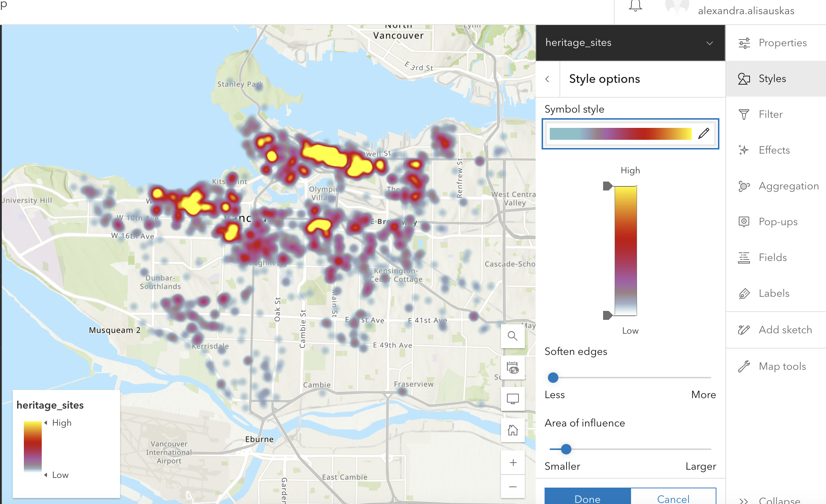Screen dimensions: 826x504
Task: Open the Aggregation panel
Action: click(776, 186)
